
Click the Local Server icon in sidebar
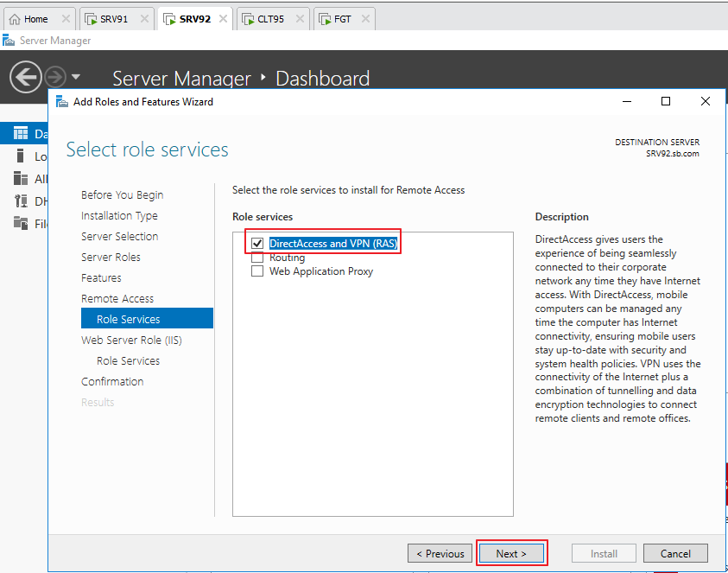(20, 156)
